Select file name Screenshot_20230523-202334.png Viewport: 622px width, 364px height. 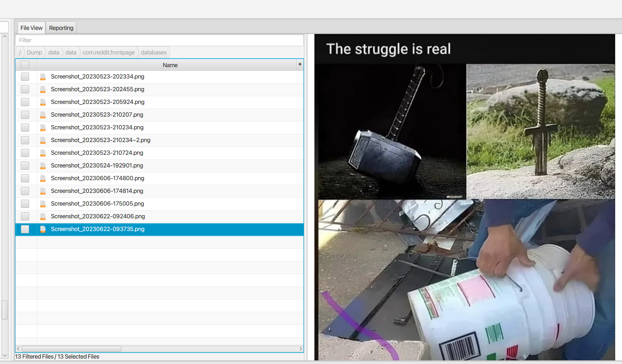pos(97,77)
